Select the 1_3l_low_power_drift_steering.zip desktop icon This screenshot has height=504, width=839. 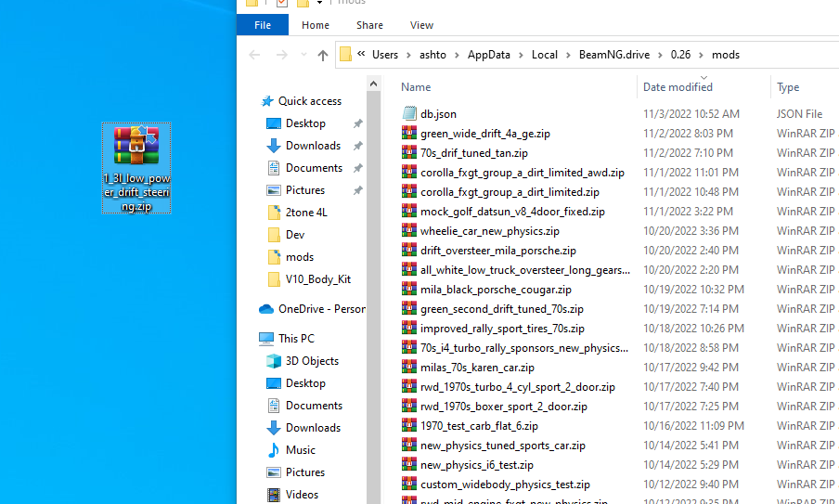136,168
